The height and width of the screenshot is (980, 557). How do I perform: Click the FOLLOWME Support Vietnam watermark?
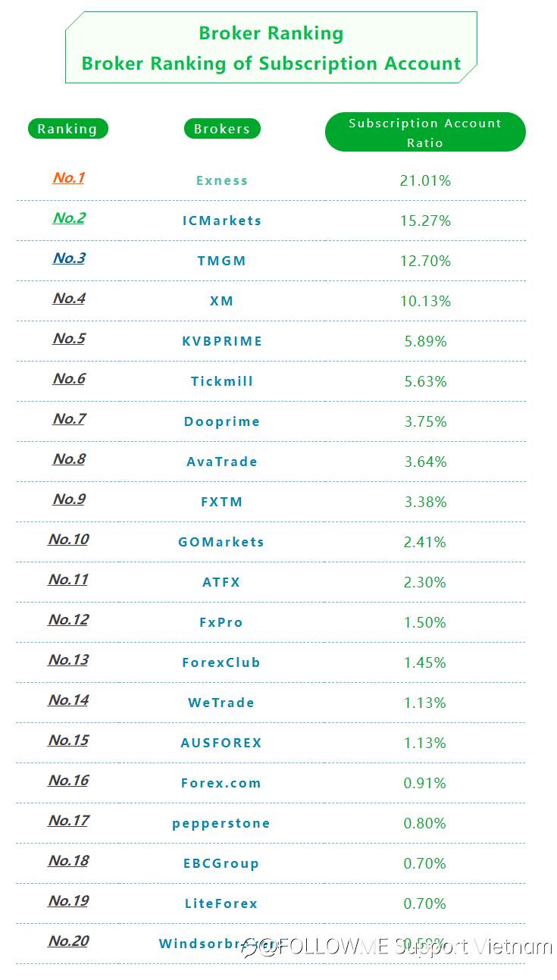click(405, 946)
